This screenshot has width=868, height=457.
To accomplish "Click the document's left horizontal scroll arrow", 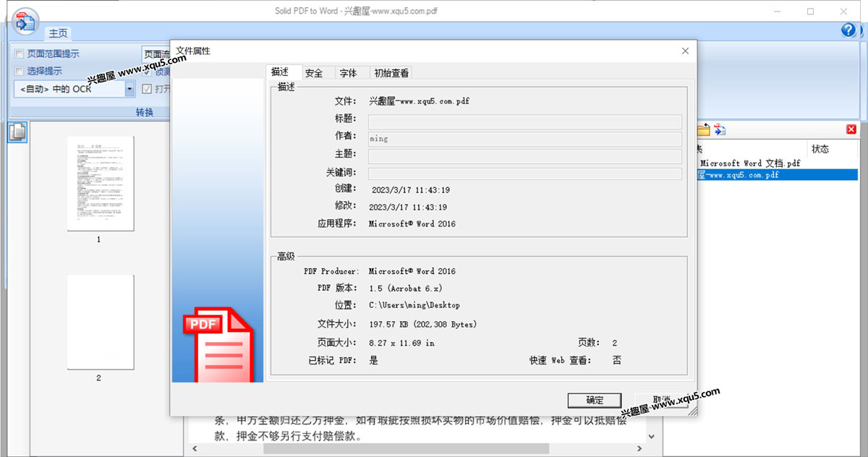I will point(195,449).
